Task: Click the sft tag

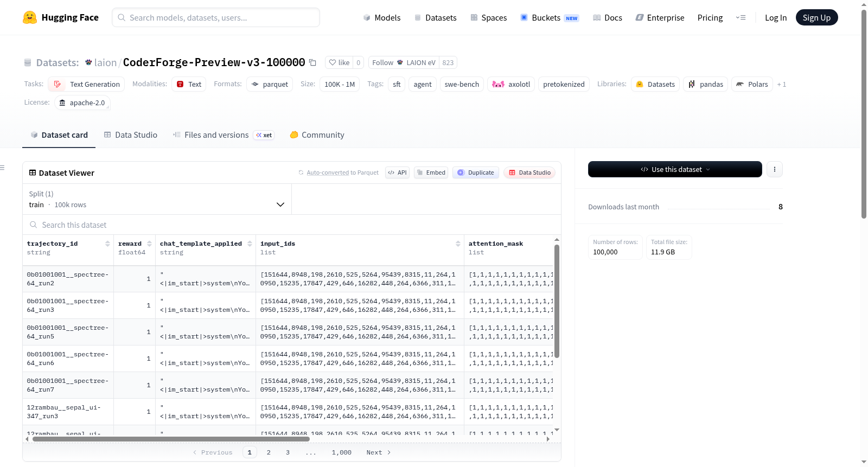Action: [397, 84]
